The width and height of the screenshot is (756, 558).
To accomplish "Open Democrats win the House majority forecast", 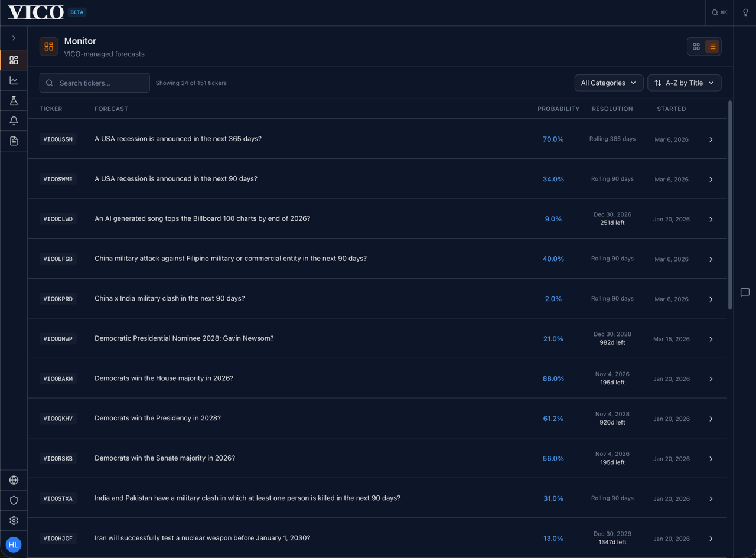I will [x=164, y=378].
